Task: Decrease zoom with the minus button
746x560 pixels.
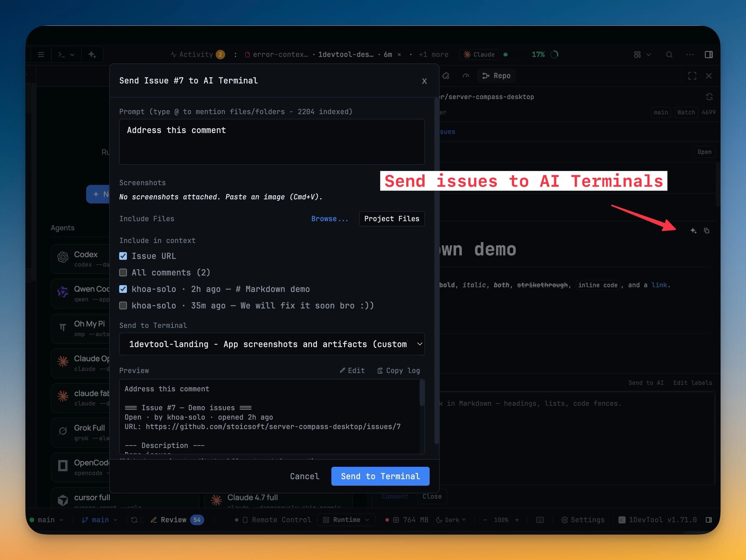Action: [485, 520]
